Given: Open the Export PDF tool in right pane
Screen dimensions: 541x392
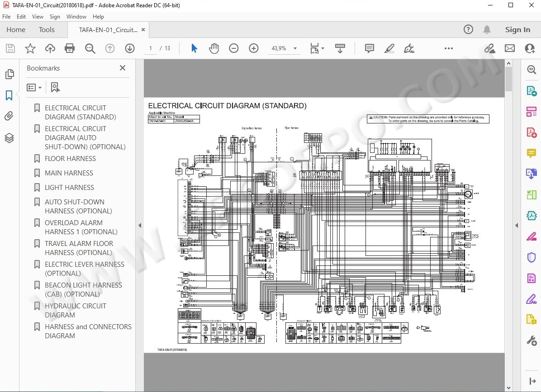Looking at the screenshot, I should [532, 91].
